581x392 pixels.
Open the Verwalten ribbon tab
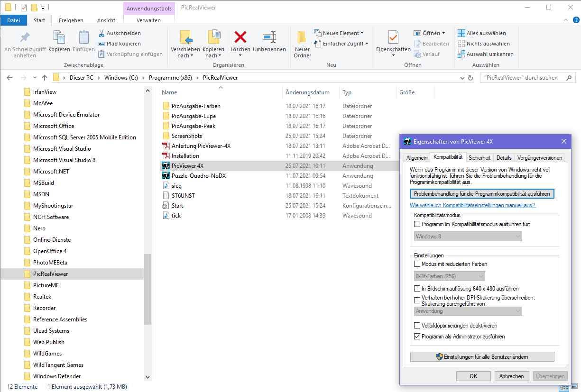pos(148,20)
